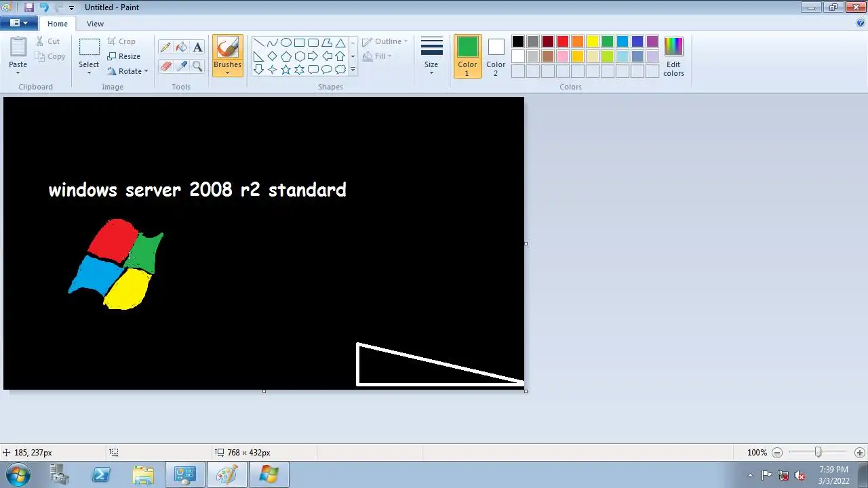Select the Eraser tool
Screen dimensions: 868x488
click(165, 66)
